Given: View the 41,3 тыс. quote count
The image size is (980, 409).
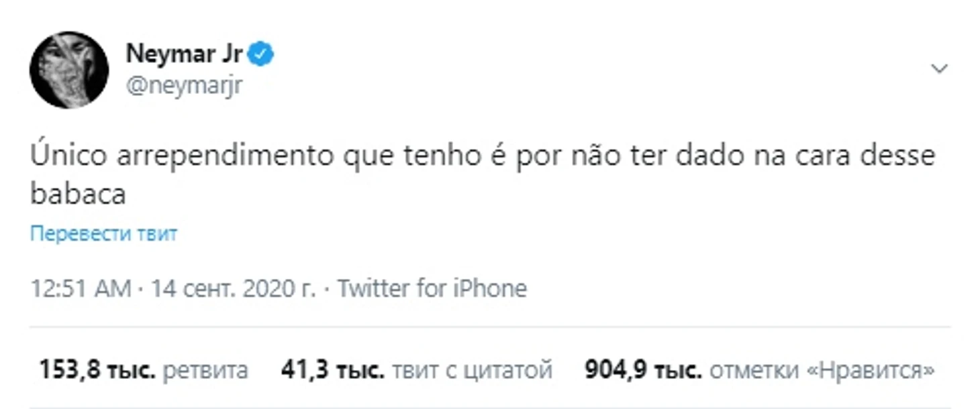Looking at the screenshot, I should point(333,370).
